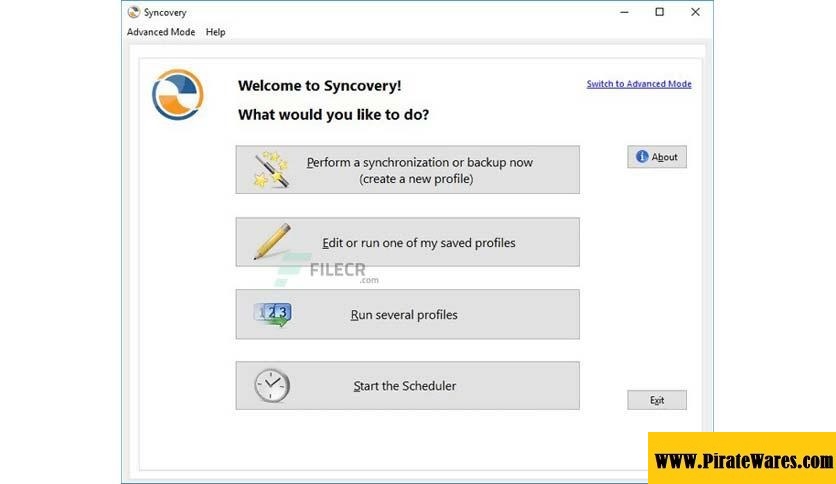Open the Help menu

pyautogui.click(x=215, y=32)
